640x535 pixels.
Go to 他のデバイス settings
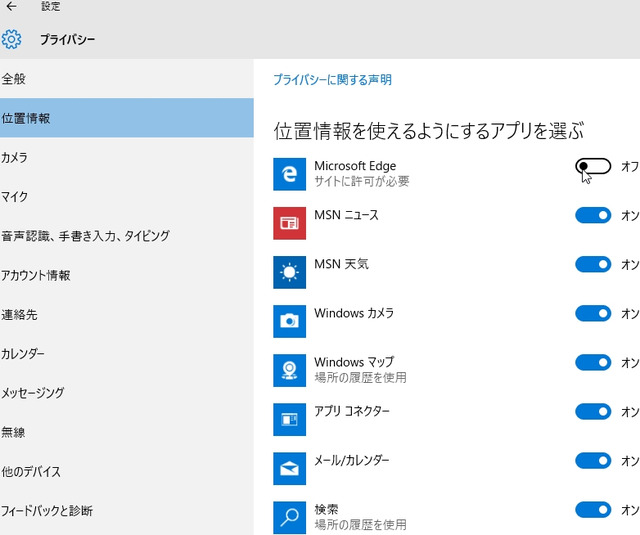pos(127,471)
